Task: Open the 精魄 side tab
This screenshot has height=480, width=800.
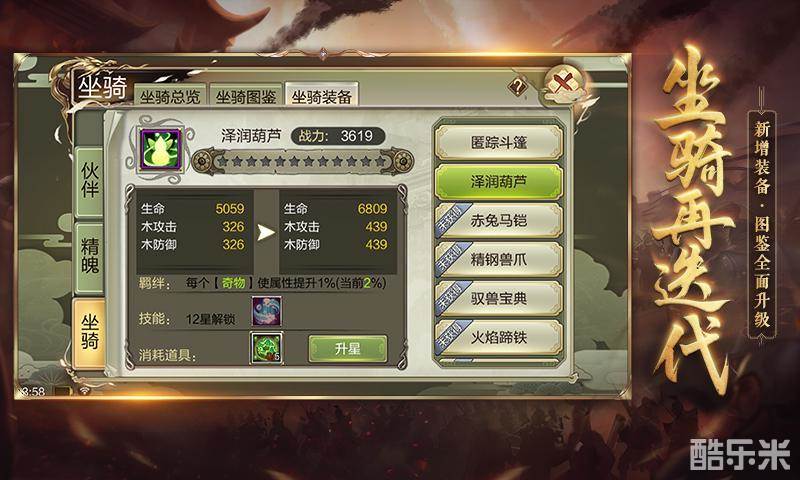Action: click(90, 258)
